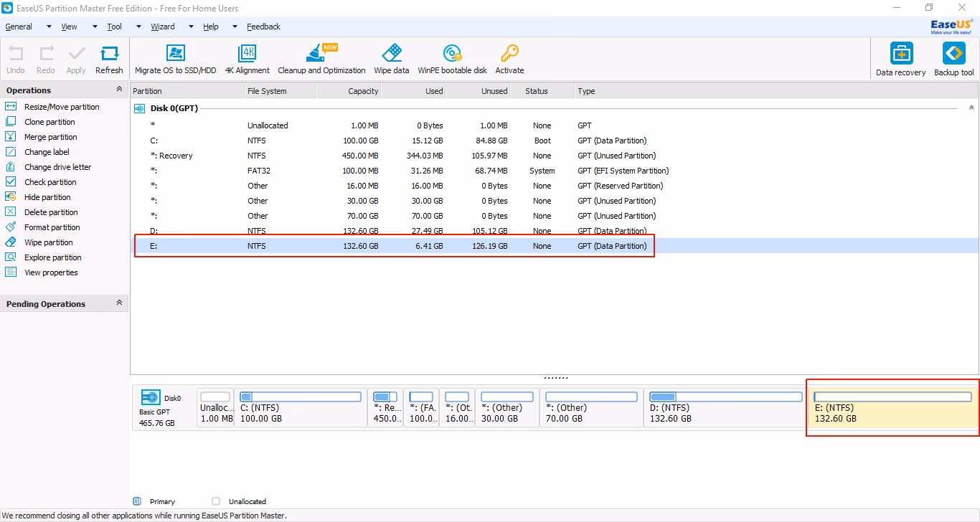
Task: Select Change drive letter operation
Action: coord(57,167)
